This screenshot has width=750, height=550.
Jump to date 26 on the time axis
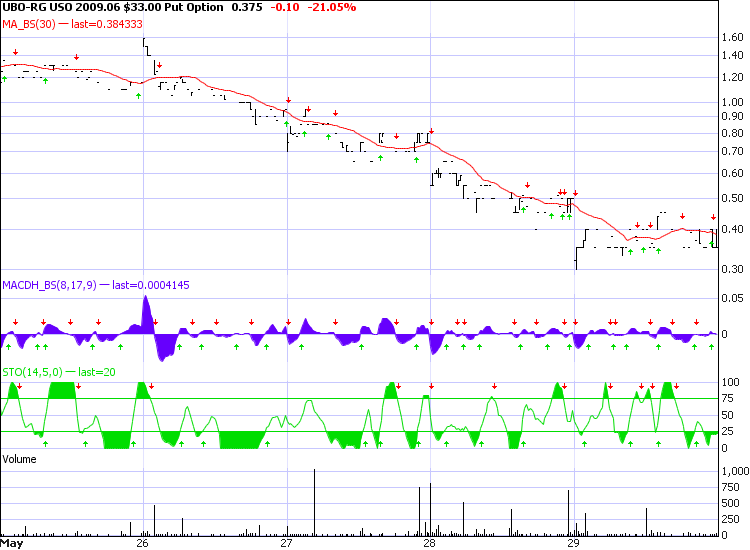(141, 544)
